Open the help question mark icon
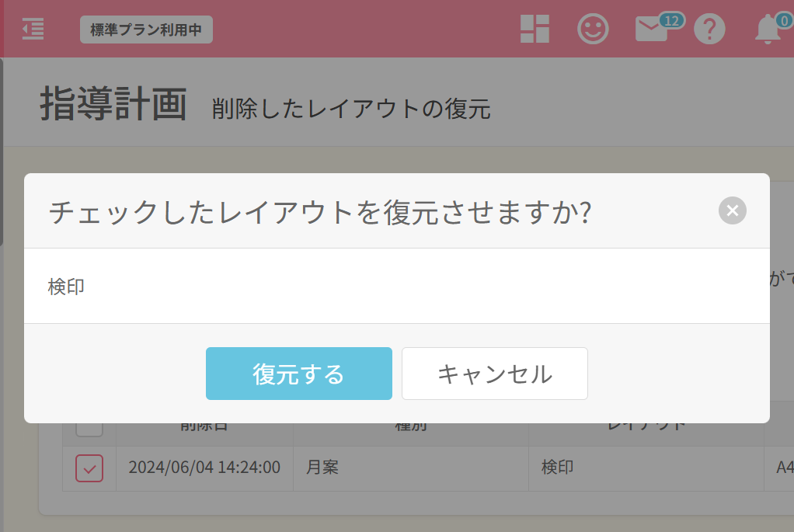This screenshot has height=532, width=794. (x=709, y=29)
